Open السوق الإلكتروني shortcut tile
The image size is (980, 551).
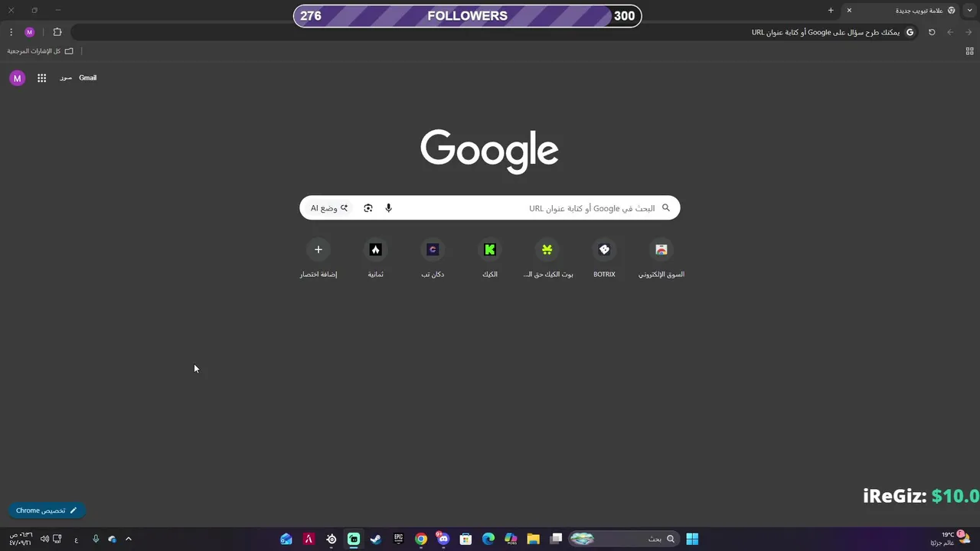tap(661, 259)
